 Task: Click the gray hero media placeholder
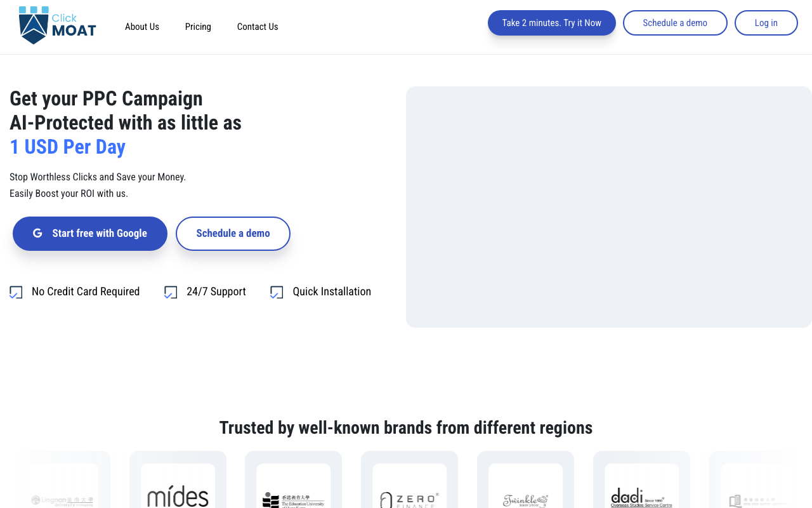(x=608, y=207)
